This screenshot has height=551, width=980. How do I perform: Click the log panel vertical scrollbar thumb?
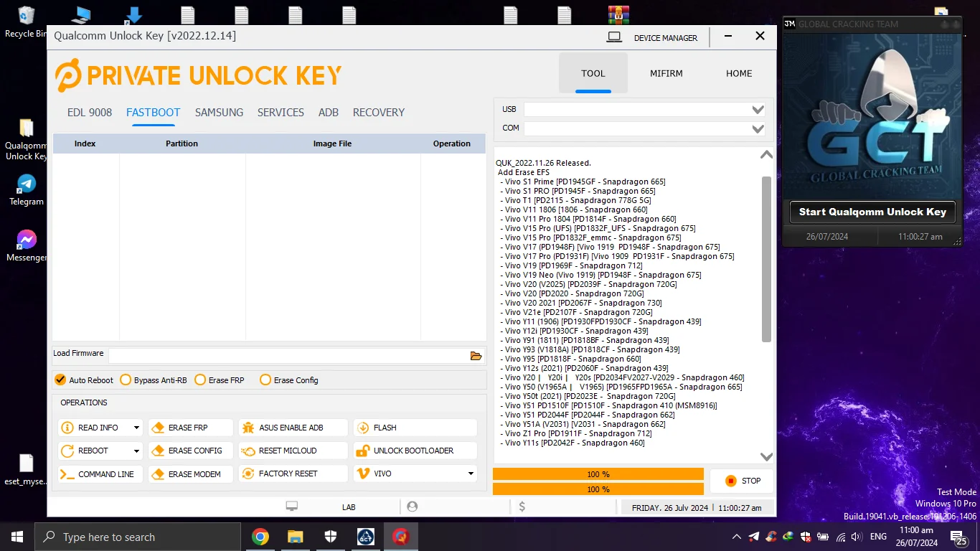click(x=766, y=259)
